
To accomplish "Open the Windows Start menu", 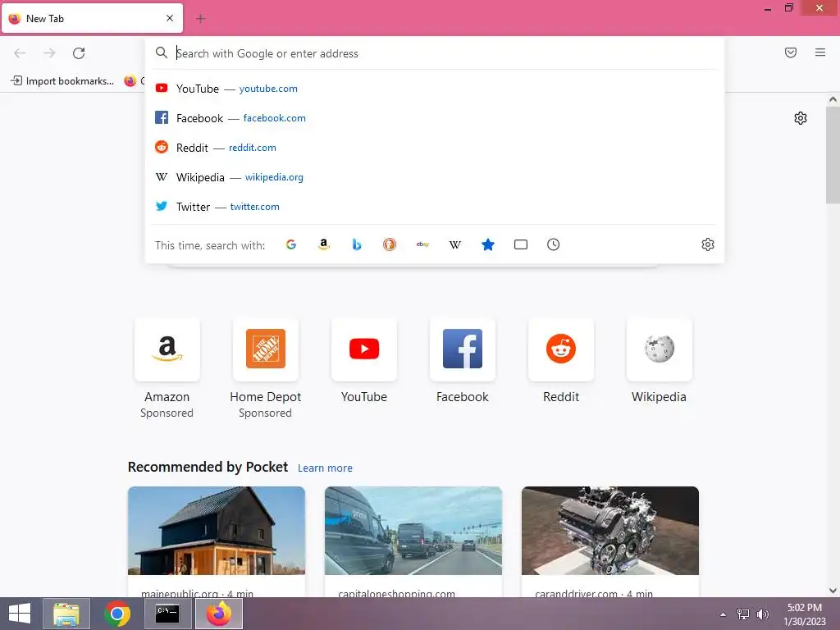I will coord(20,614).
